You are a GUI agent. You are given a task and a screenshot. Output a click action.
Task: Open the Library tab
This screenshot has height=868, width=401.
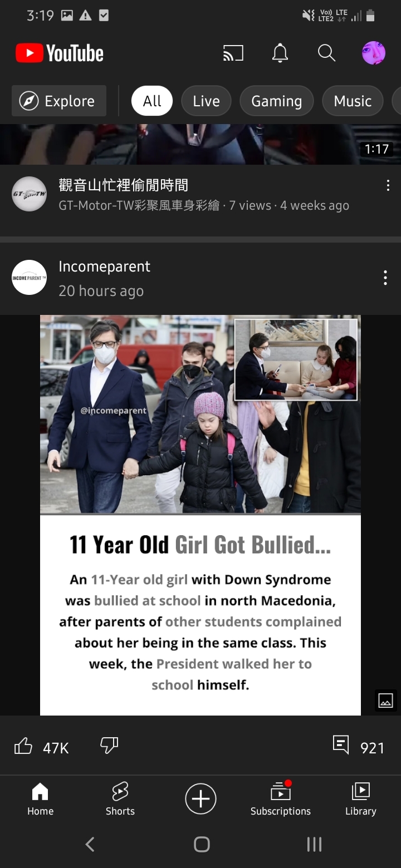coord(361,799)
